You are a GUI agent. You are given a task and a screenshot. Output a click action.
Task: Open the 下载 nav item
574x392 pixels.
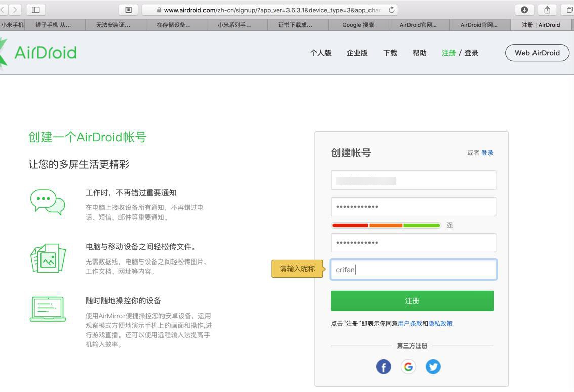(x=390, y=53)
